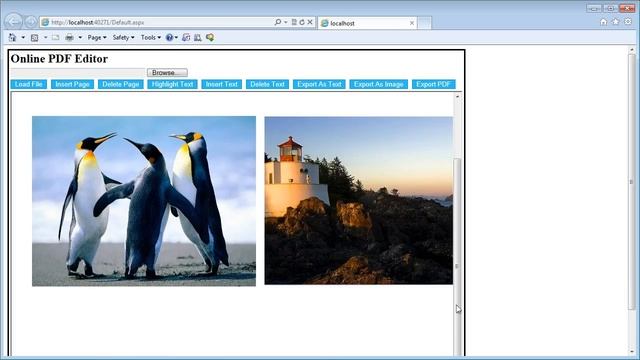The image size is (640, 360).
Task: Click the PDF viewer scroll up arrow
Action: [x=457, y=96]
